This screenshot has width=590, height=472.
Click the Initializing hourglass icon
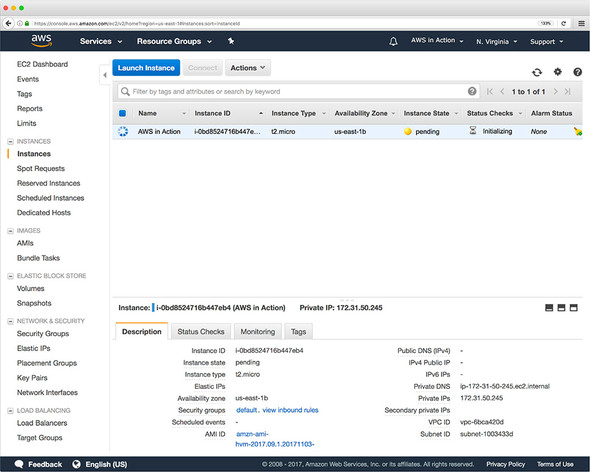point(473,131)
